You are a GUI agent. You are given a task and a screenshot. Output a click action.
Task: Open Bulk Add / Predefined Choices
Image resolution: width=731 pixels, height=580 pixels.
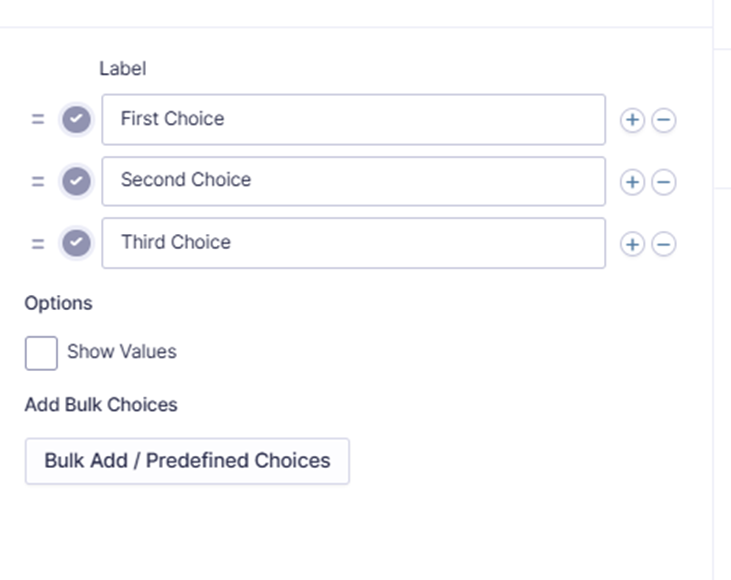[x=187, y=461]
